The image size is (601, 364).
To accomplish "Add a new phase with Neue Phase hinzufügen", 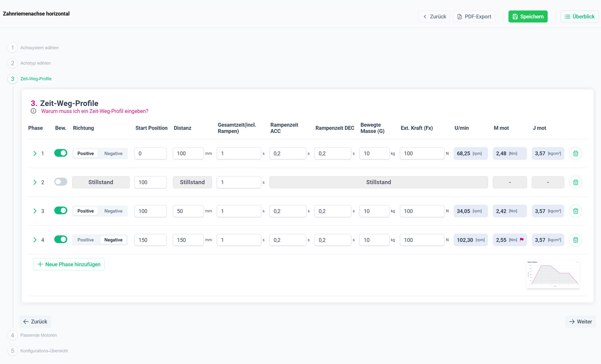I will (x=69, y=264).
